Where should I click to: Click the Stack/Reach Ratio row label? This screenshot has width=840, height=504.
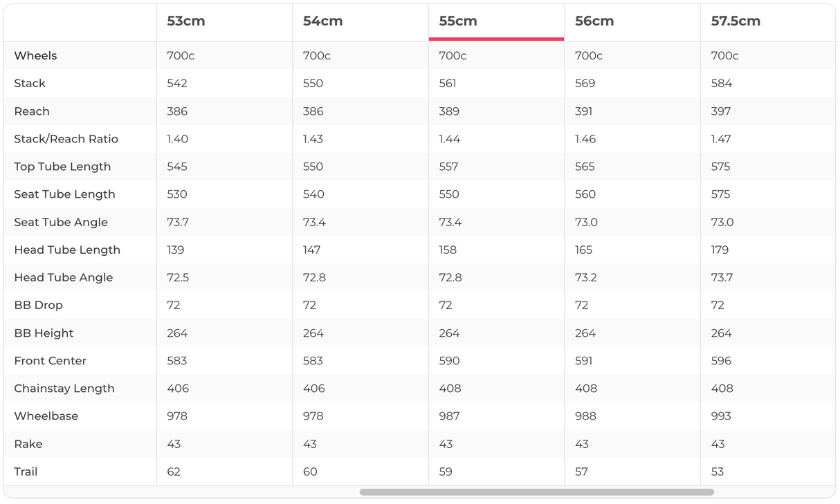click(66, 139)
